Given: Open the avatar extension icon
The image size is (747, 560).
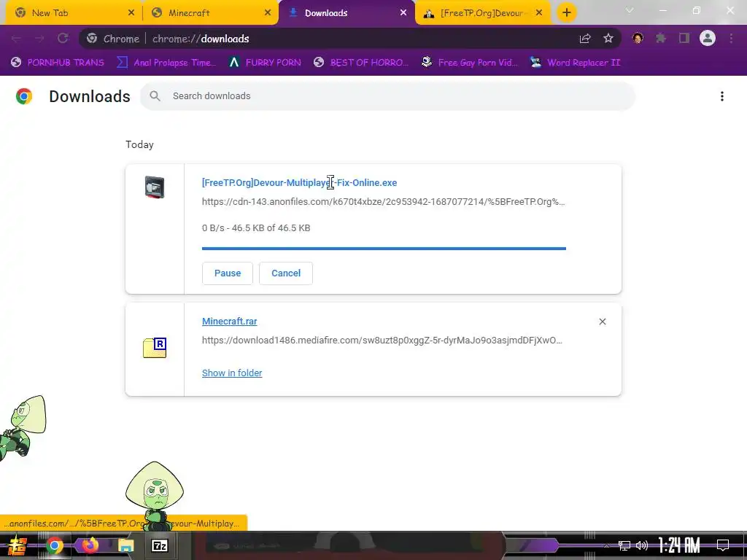Looking at the screenshot, I should click(638, 39).
